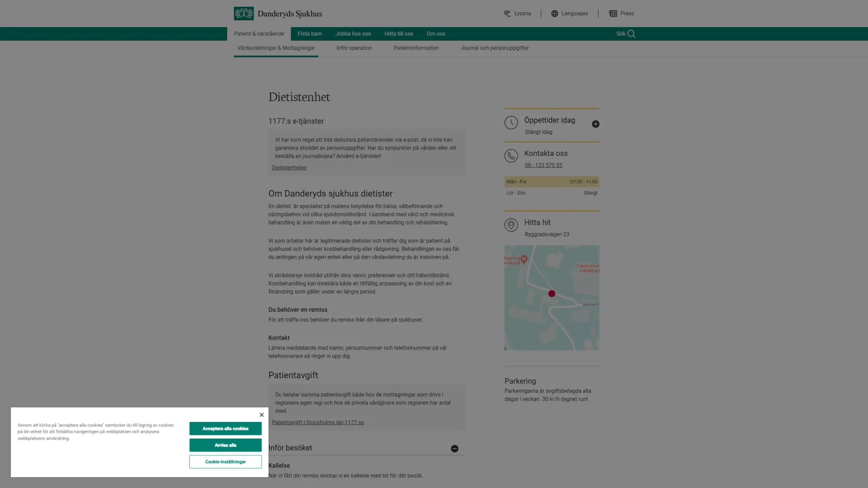Click the Dietistenhet page heading
Screen dimensions: 868x488
[x=299, y=97]
